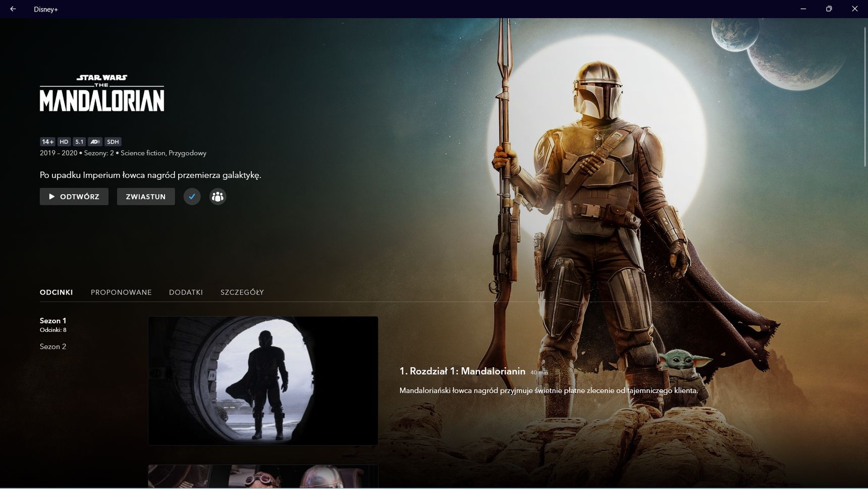Click the vertical scrollbar on the right edge
The height and width of the screenshot is (489, 868).
(865, 96)
